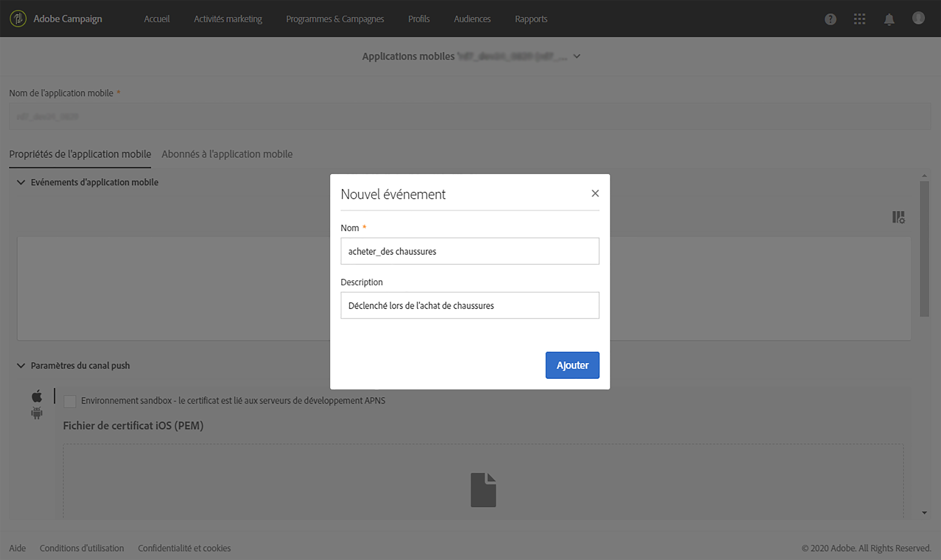941x560 pixels.
Task: Click the Adobe Campaign logo icon
Action: pyautogui.click(x=18, y=19)
